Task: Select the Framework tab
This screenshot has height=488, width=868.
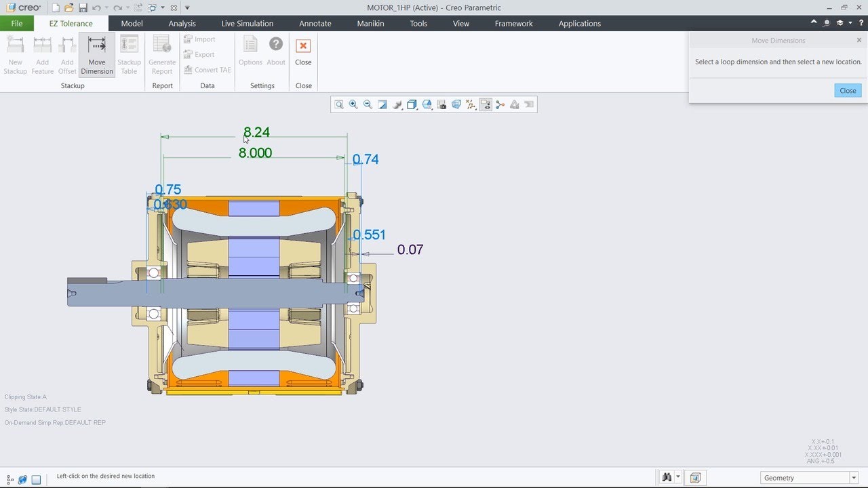Action: coord(514,23)
